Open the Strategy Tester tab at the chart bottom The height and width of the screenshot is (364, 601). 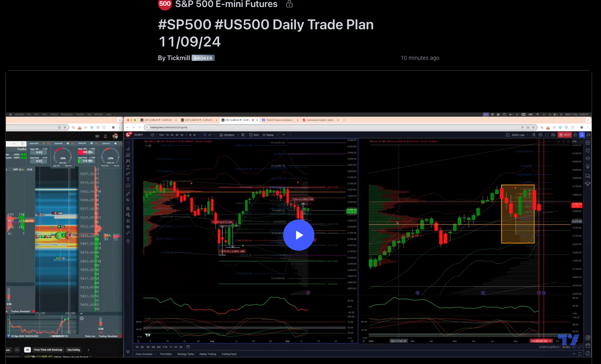[186, 354]
